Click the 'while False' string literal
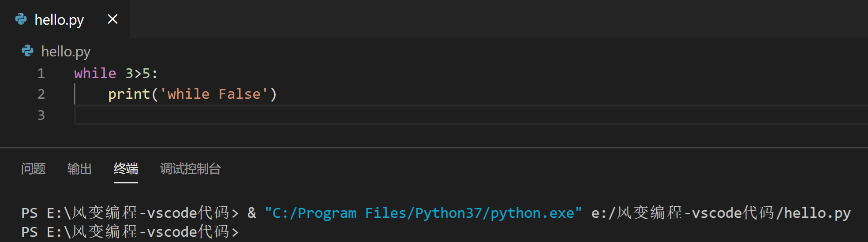Viewport: 868px width, 242px height. coord(214,94)
